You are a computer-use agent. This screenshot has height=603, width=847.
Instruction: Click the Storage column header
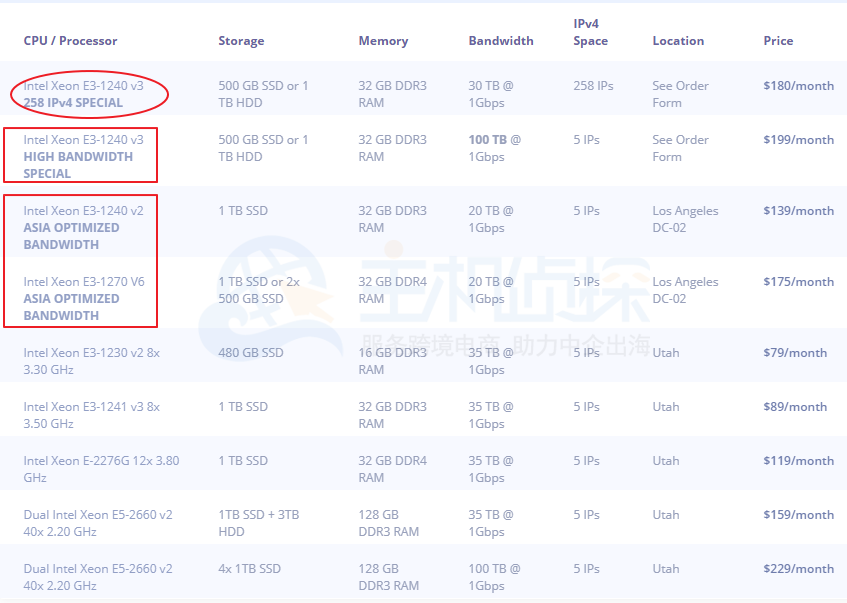[x=241, y=41]
